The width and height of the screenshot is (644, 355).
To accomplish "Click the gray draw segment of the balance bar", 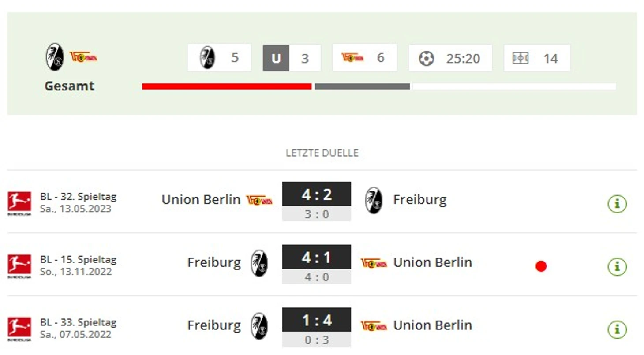I will (x=362, y=86).
